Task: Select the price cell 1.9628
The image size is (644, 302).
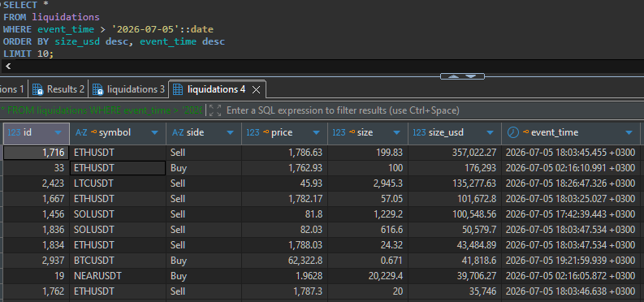Action: tap(284, 276)
